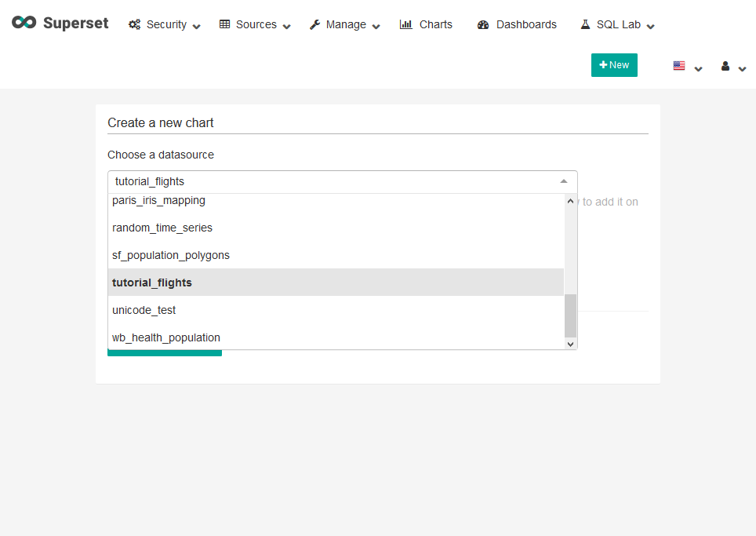Open the Dashboards page

[x=517, y=25]
